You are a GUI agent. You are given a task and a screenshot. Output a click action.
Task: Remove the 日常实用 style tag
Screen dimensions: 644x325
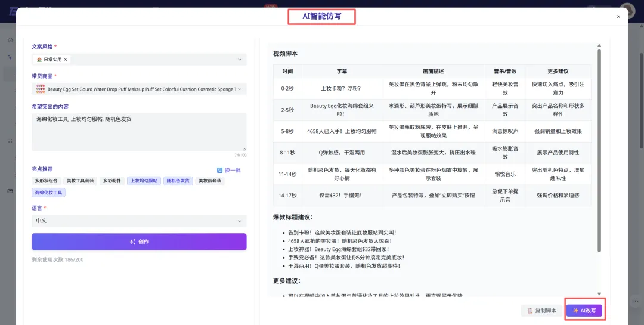click(66, 60)
